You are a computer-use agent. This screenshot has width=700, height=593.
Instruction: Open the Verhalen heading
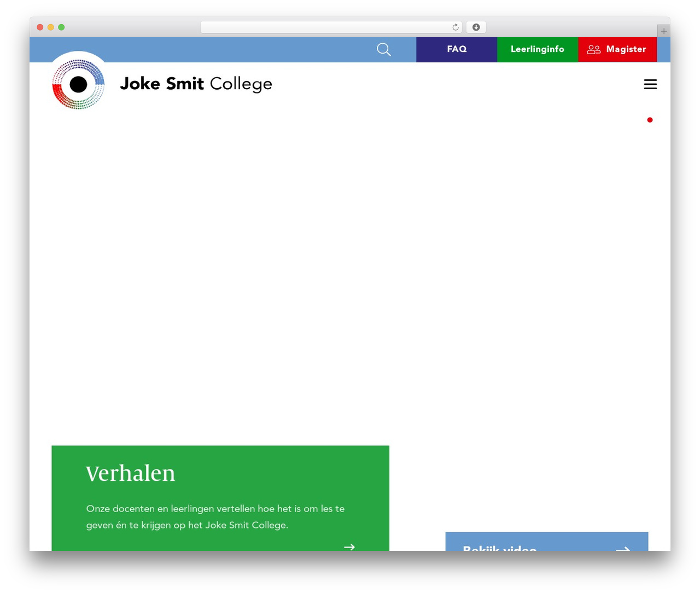tap(131, 473)
